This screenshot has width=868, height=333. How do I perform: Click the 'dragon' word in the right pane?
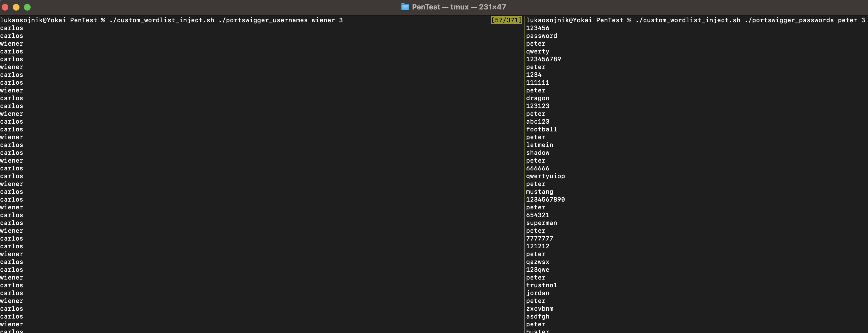(538, 98)
